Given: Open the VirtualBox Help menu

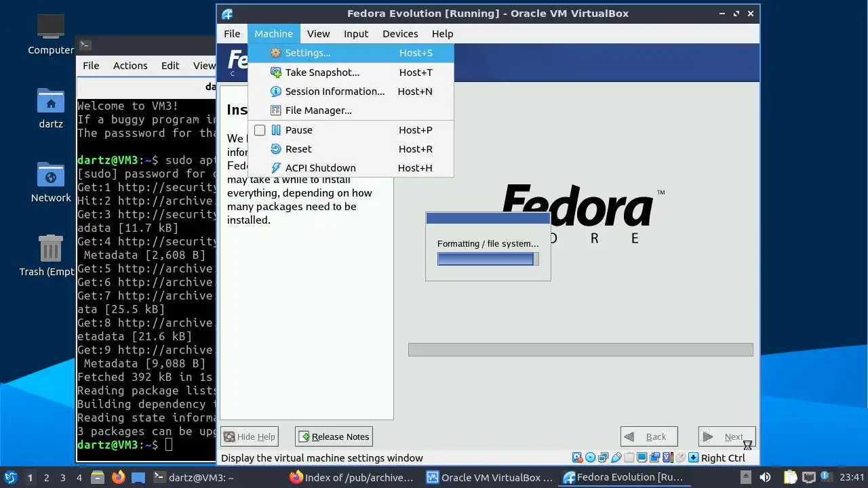Looking at the screenshot, I should click(x=442, y=34).
